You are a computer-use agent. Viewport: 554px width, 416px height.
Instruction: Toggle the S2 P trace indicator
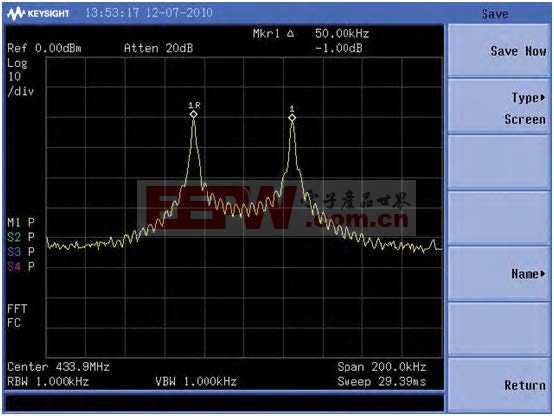21,237
